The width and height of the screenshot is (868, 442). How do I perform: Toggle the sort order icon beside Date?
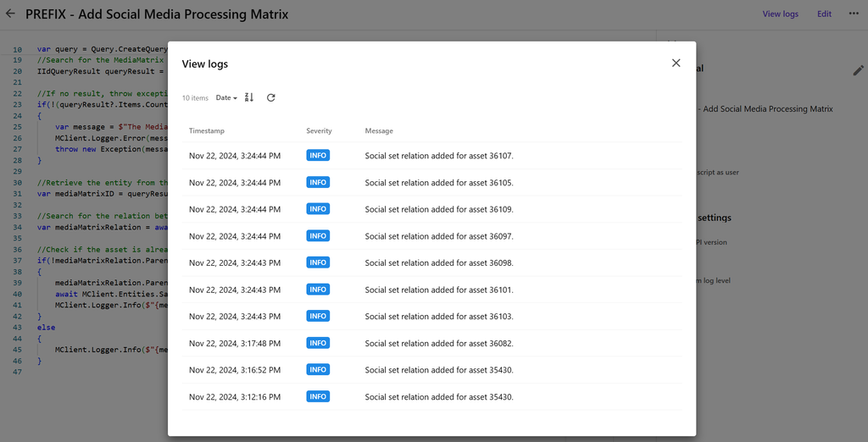[x=249, y=97]
